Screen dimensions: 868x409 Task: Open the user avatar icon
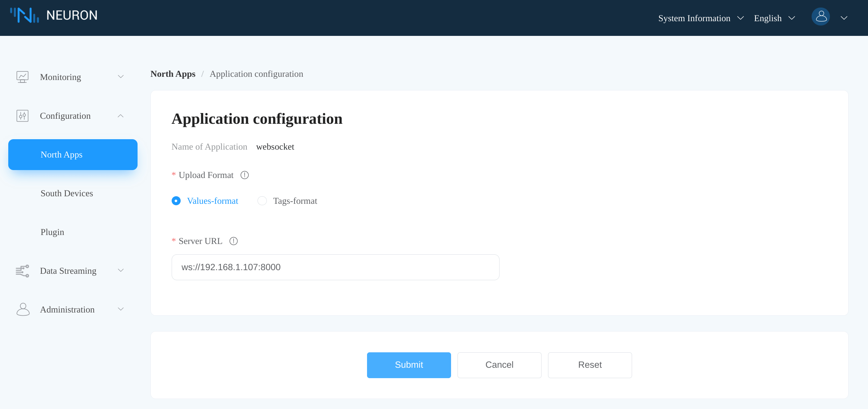click(821, 16)
